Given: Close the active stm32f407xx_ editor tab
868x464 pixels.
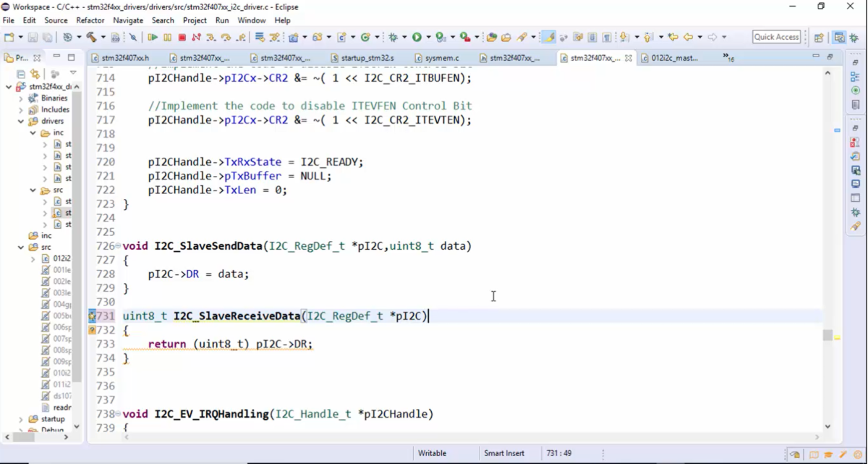Looking at the screenshot, I should click(629, 58).
